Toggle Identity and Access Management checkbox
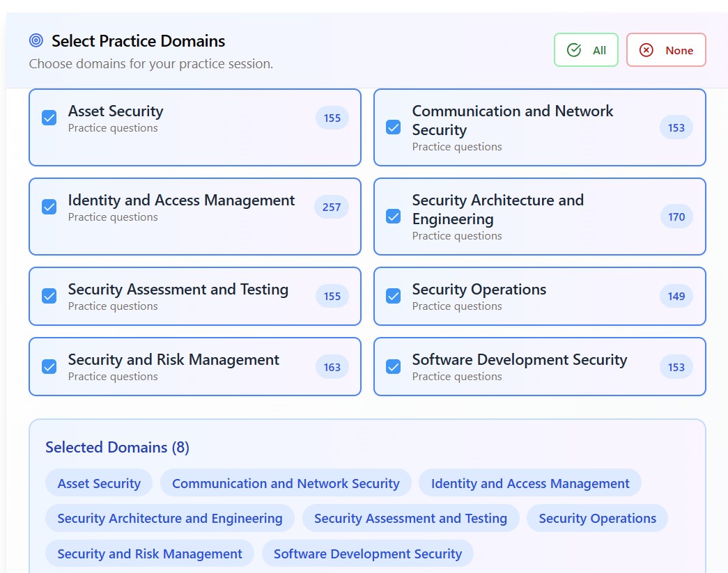This screenshot has width=728, height=573. click(x=49, y=207)
